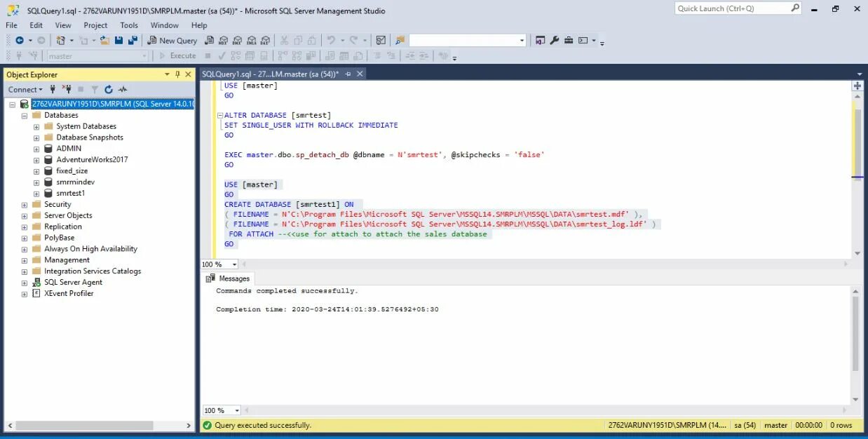Screen dimensions: 868x439
Task: Click the Analysis Services MDX Query icon
Action: [x=224, y=41]
